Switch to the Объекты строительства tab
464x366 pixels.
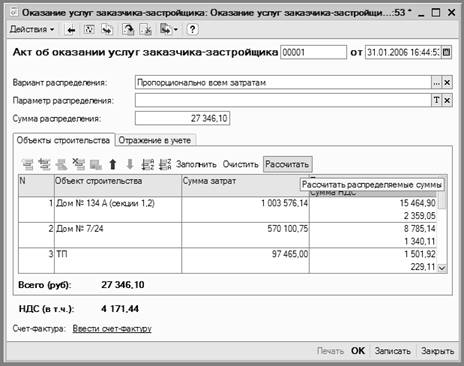(63, 140)
